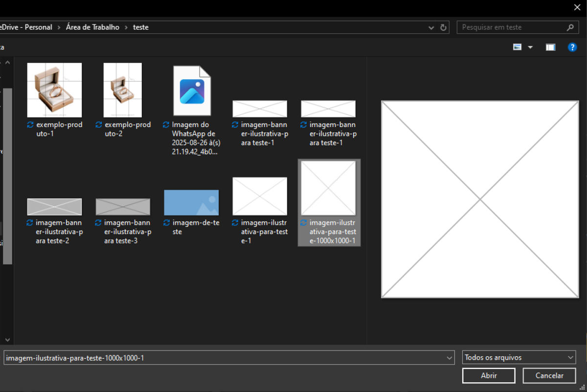Go to 'Área de Trabalho' in the breadcrumb
The height and width of the screenshot is (392, 587).
pyautogui.click(x=92, y=27)
